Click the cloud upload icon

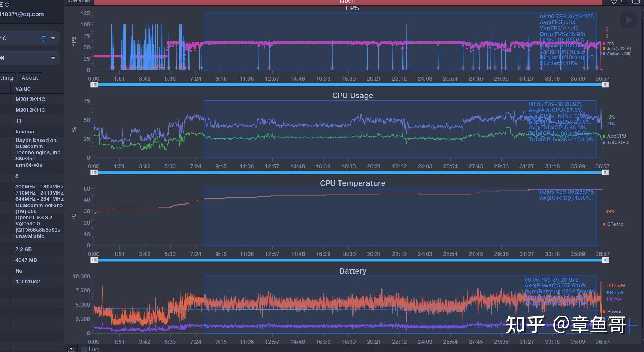[x=636, y=2]
